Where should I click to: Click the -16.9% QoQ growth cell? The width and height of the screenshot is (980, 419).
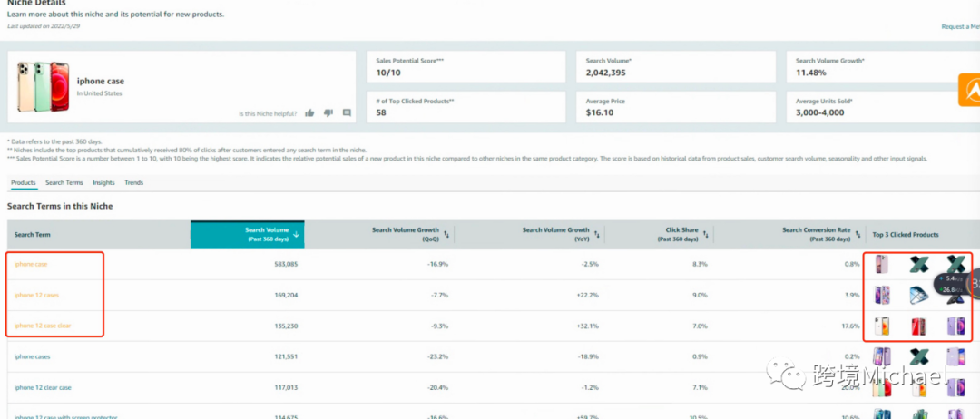click(x=437, y=264)
